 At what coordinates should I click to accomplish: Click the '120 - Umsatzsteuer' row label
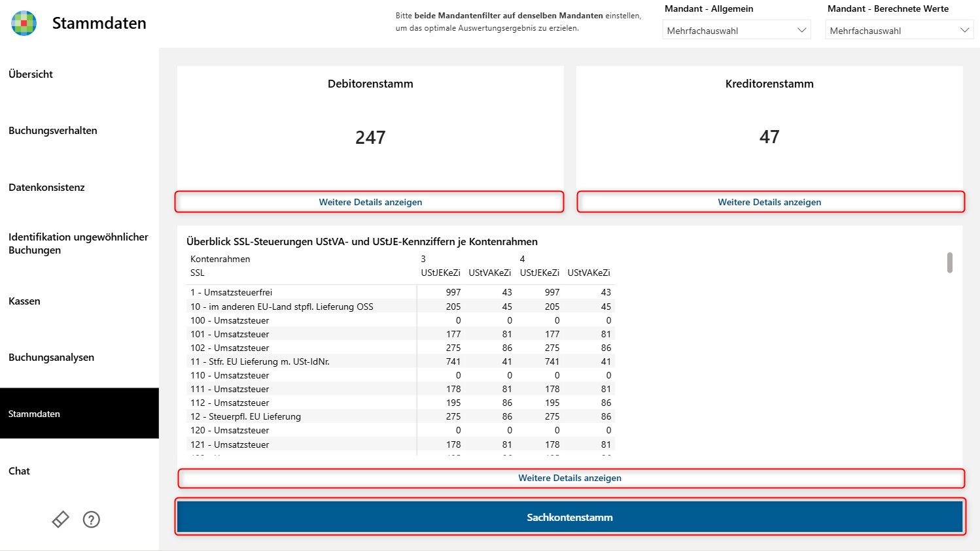[x=230, y=430]
